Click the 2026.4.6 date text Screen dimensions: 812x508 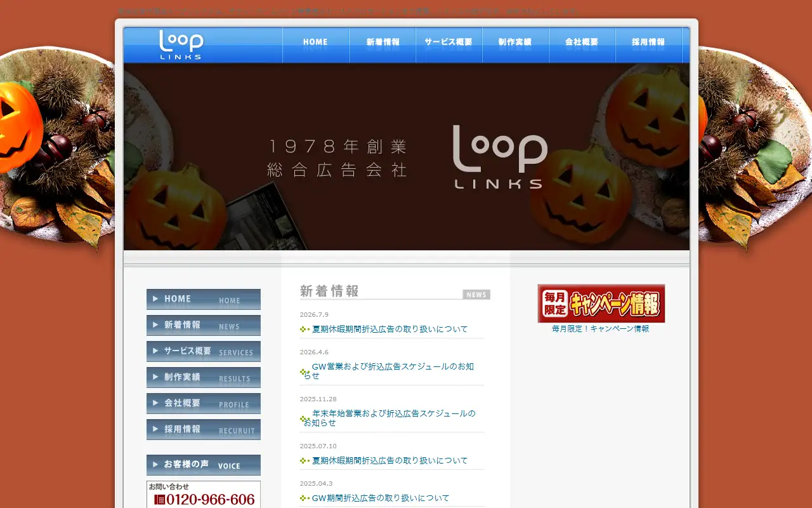click(314, 352)
